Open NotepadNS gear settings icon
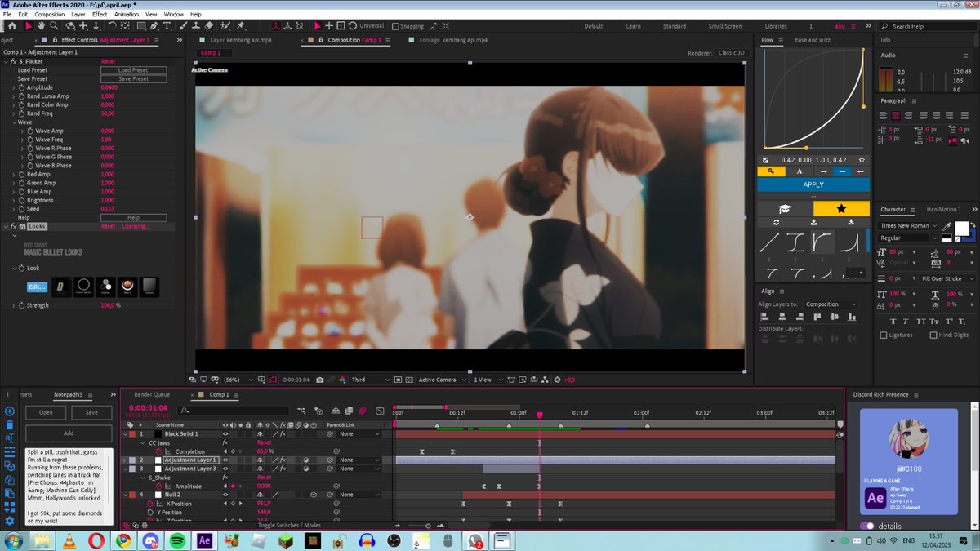The height and width of the screenshot is (551, 980). (x=9, y=521)
